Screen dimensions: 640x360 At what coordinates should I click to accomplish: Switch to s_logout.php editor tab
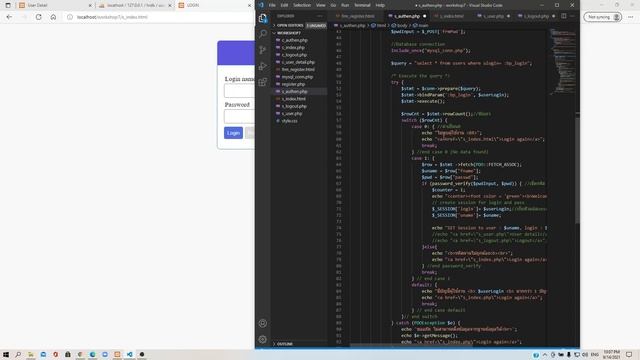[x=536, y=16]
